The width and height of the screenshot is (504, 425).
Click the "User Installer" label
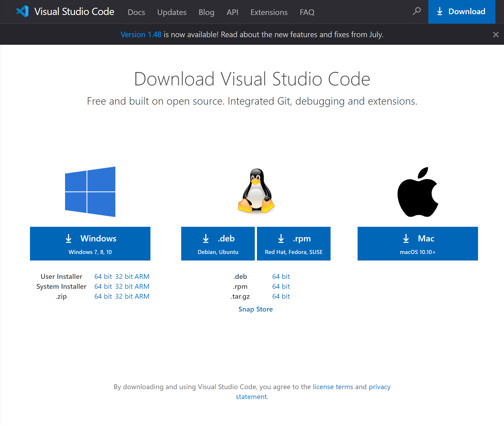pyautogui.click(x=61, y=276)
